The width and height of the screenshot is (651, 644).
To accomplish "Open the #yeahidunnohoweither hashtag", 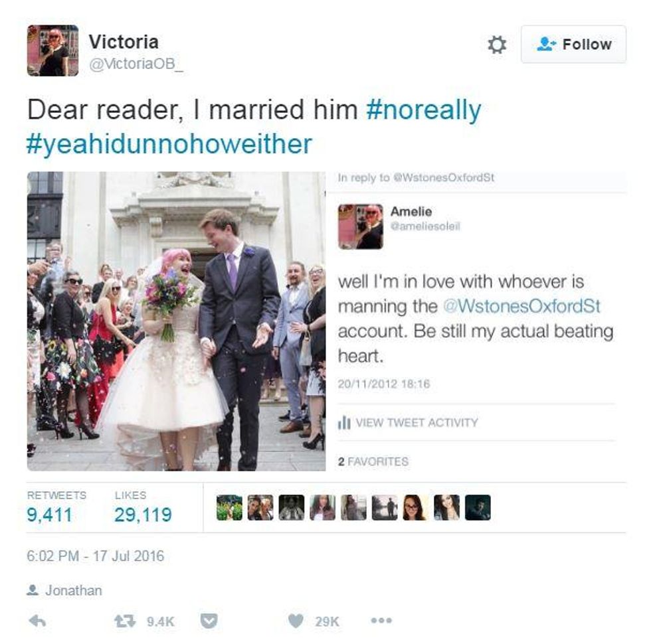I will (x=169, y=144).
